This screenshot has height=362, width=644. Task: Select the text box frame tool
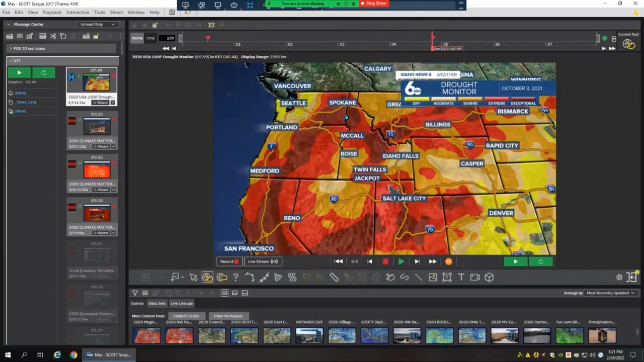click(x=447, y=277)
